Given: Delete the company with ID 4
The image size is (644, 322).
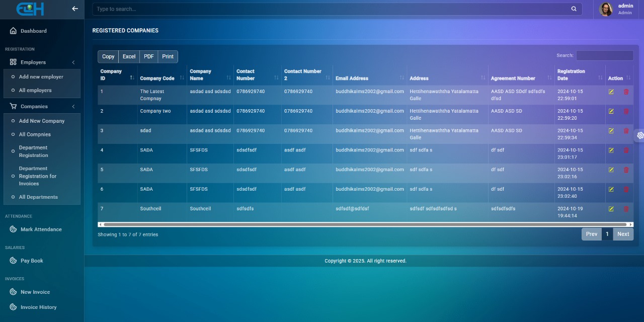Looking at the screenshot, I should (x=626, y=150).
